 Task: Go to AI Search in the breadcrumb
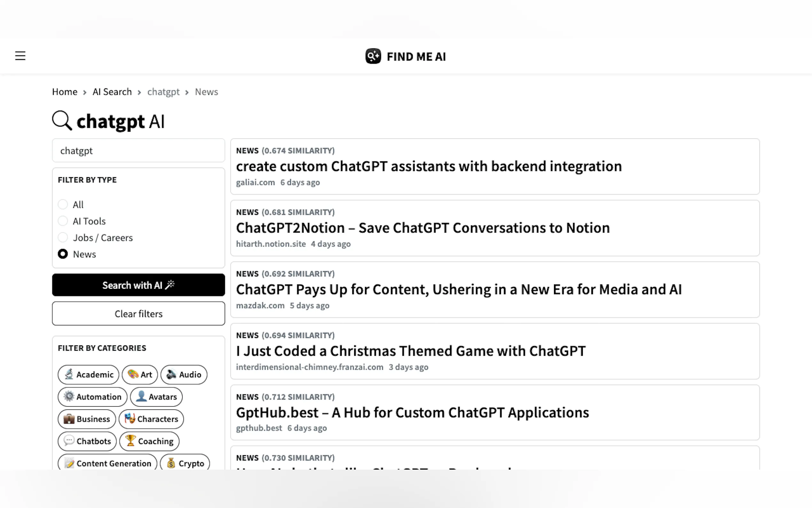[x=112, y=92]
